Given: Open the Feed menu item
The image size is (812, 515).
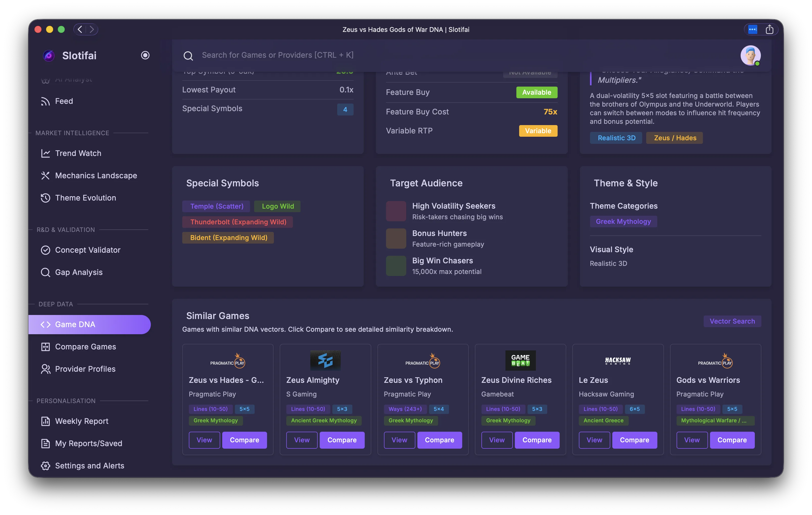Looking at the screenshot, I should [x=89, y=101].
